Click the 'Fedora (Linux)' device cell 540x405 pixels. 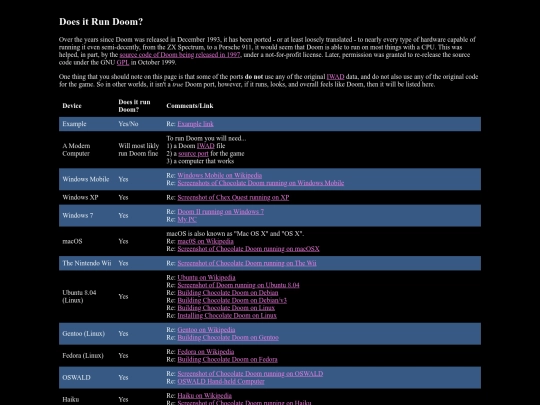(83, 356)
